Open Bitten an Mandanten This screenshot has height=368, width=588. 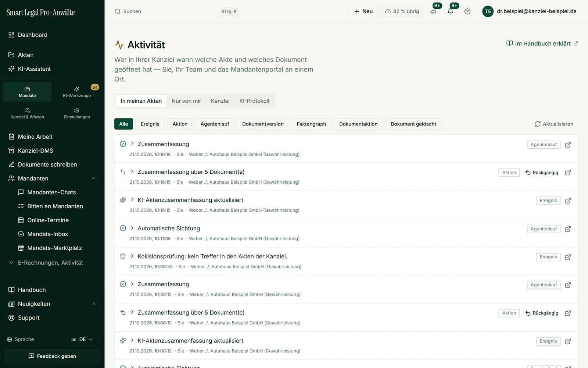click(x=57, y=206)
